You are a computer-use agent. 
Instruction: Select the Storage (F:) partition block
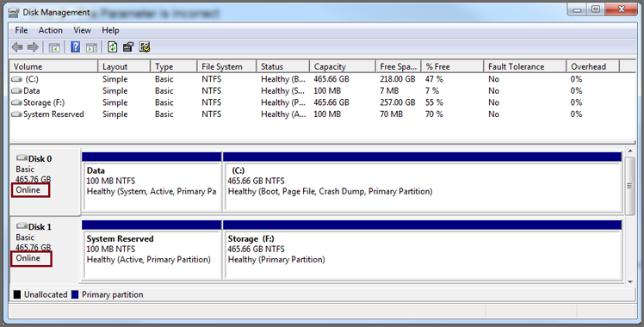(x=422, y=250)
